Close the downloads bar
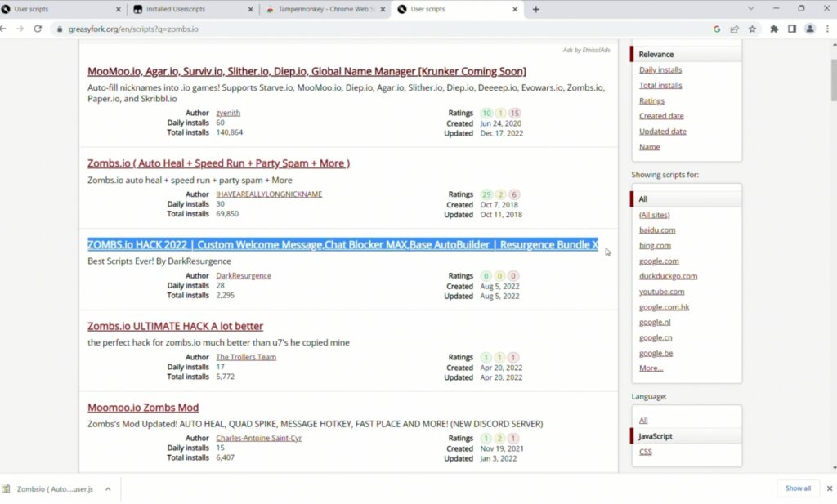837x504 pixels. (829, 488)
